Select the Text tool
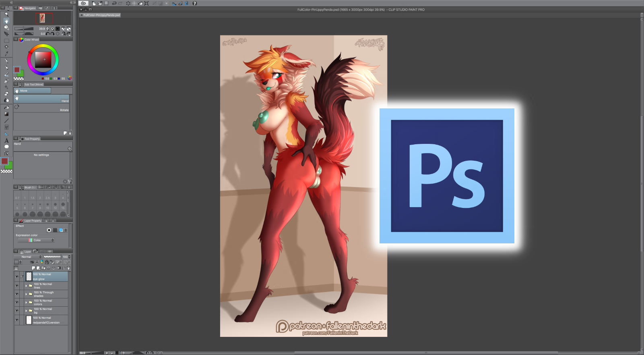 pos(6,140)
